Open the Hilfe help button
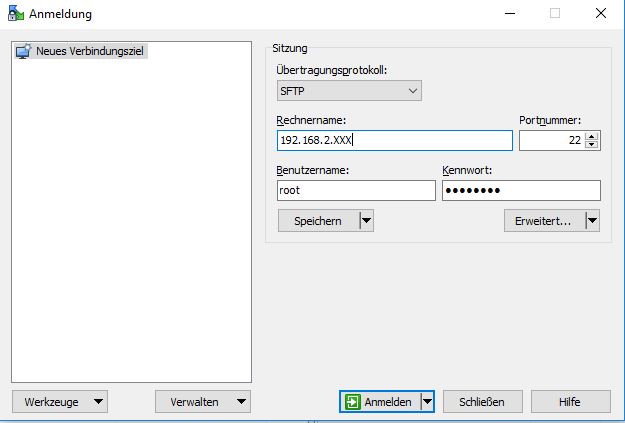Screen dimensions: 625x423 (570, 401)
